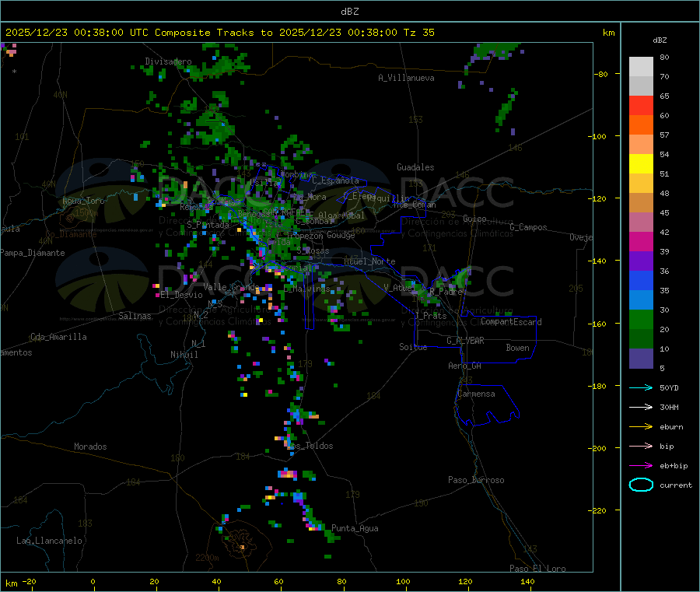Click the Los_Toldos map label
Screen dimensions: 700x592
[310, 446]
